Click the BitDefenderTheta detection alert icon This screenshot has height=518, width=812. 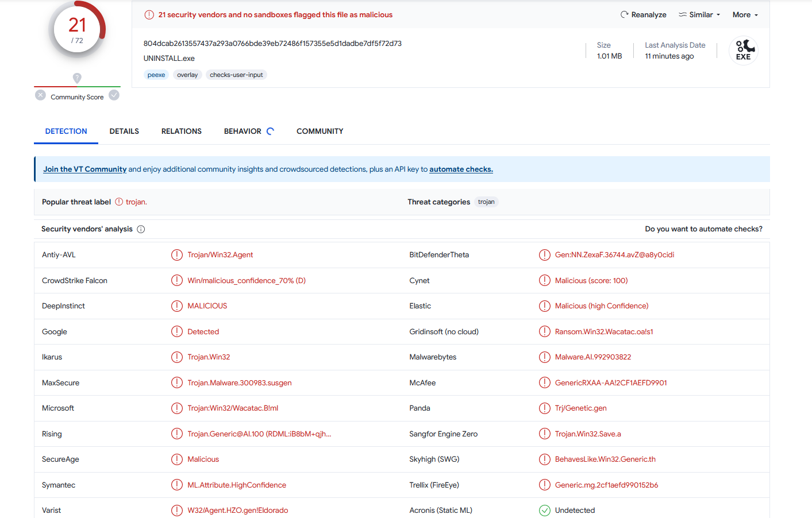(545, 255)
